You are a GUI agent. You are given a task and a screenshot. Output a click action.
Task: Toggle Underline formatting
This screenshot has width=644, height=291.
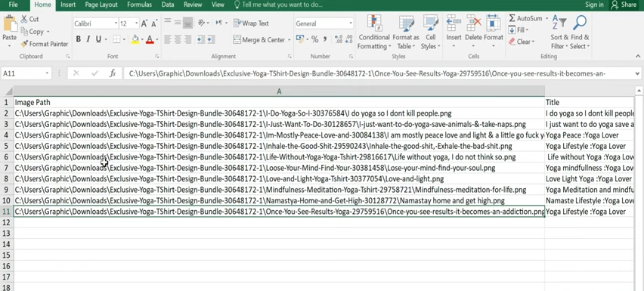(x=98, y=39)
